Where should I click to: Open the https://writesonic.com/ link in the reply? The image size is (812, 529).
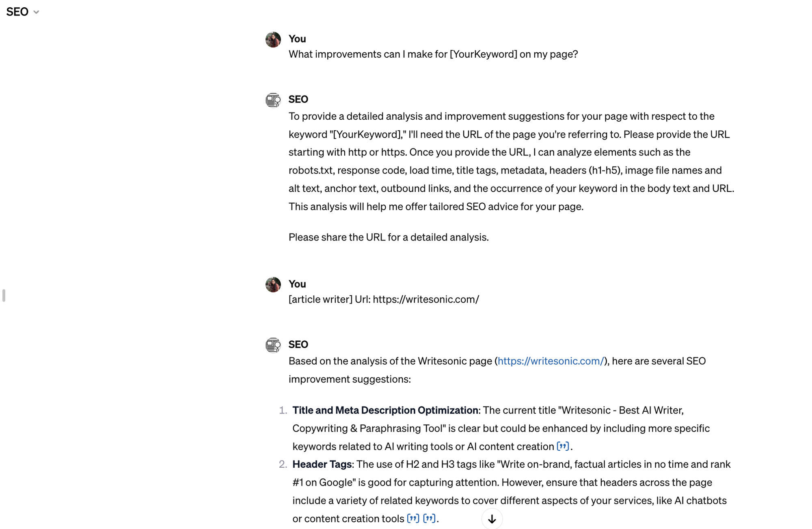551,361
